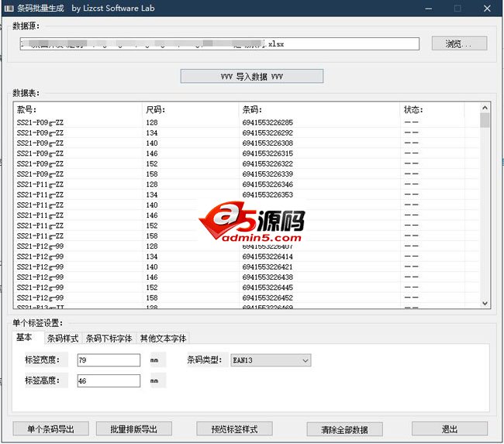Click the data table scrollbar thumb
The height and width of the screenshot is (444, 504).
click(485, 120)
